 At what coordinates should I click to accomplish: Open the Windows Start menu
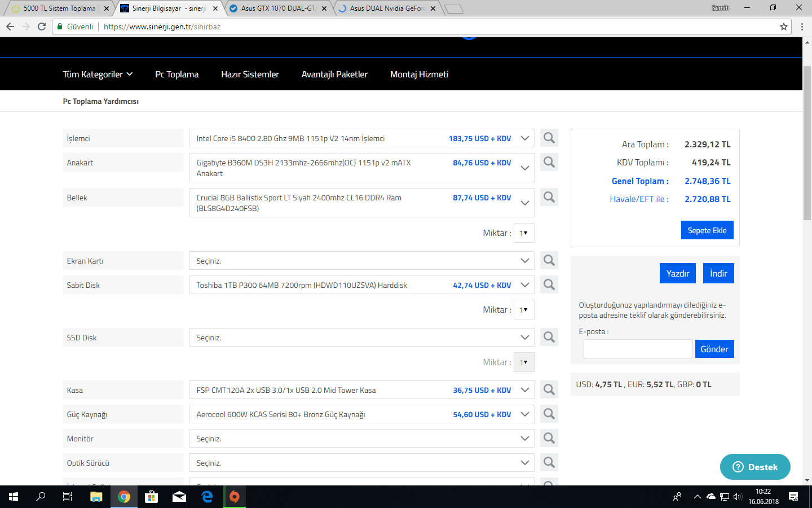click(x=14, y=497)
